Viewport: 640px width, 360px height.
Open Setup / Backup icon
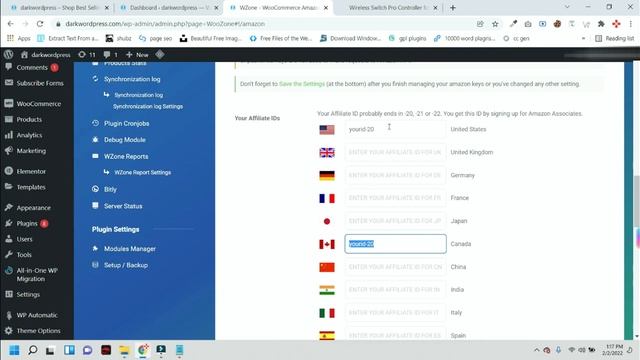point(95,265)
